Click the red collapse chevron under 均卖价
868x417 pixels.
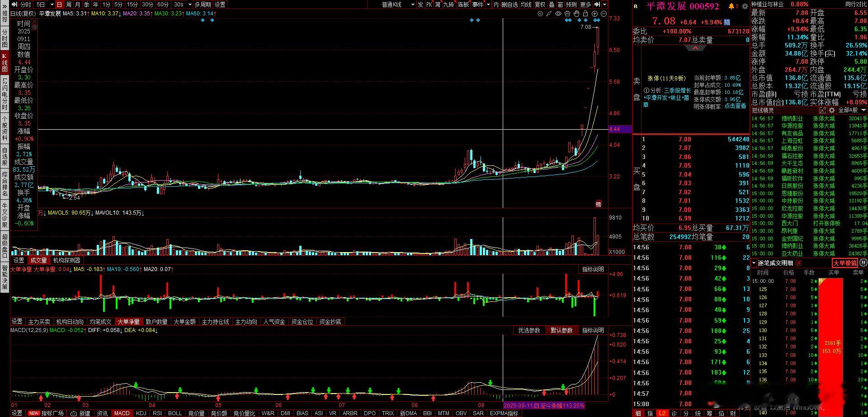pyautogui.click(x=695, y=48)
